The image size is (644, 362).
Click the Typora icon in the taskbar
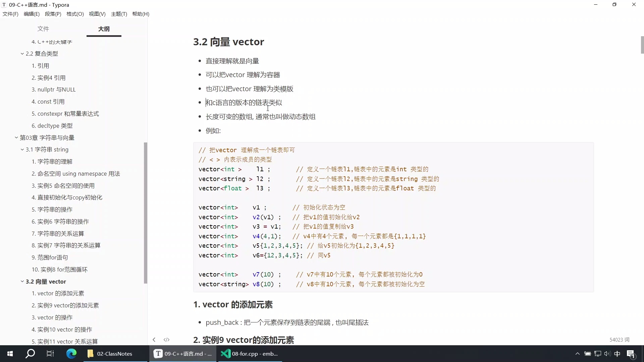[x=182, y=354]
